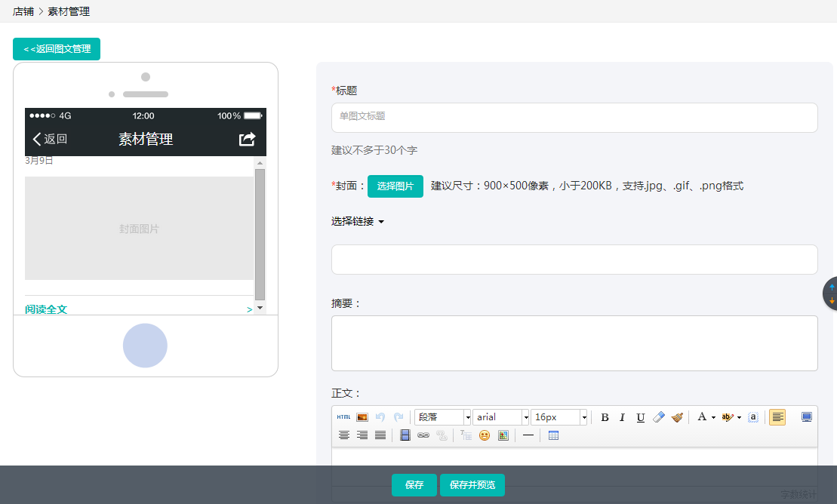The height and width of the screenshot is (504, 837).
Task: Toggle fullscreen editor mode
Action: point(807,417)
